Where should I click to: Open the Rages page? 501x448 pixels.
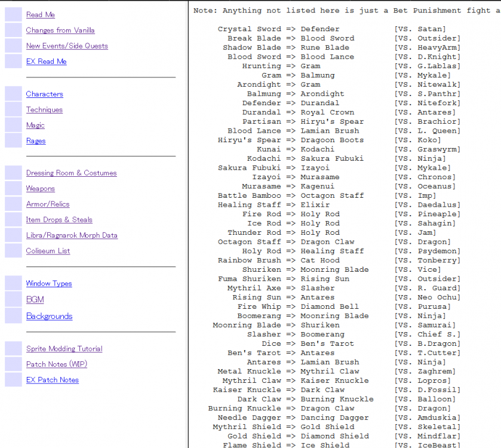(36, 141)
